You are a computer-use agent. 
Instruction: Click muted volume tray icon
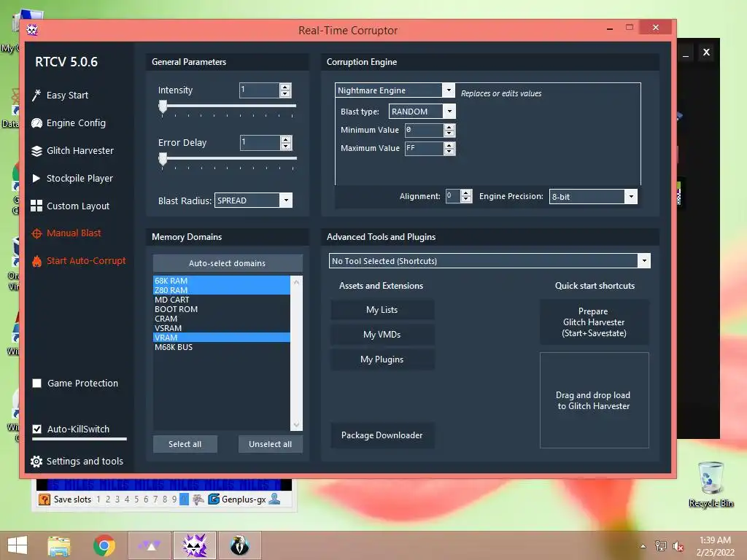coord(678,546)
